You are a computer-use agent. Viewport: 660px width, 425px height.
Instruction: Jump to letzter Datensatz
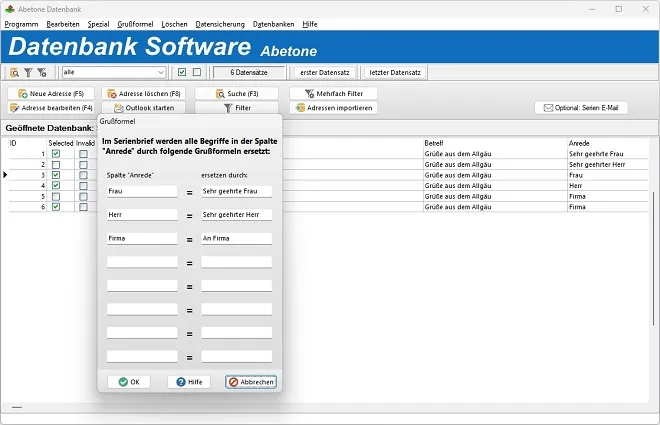[x=395, y=72]
